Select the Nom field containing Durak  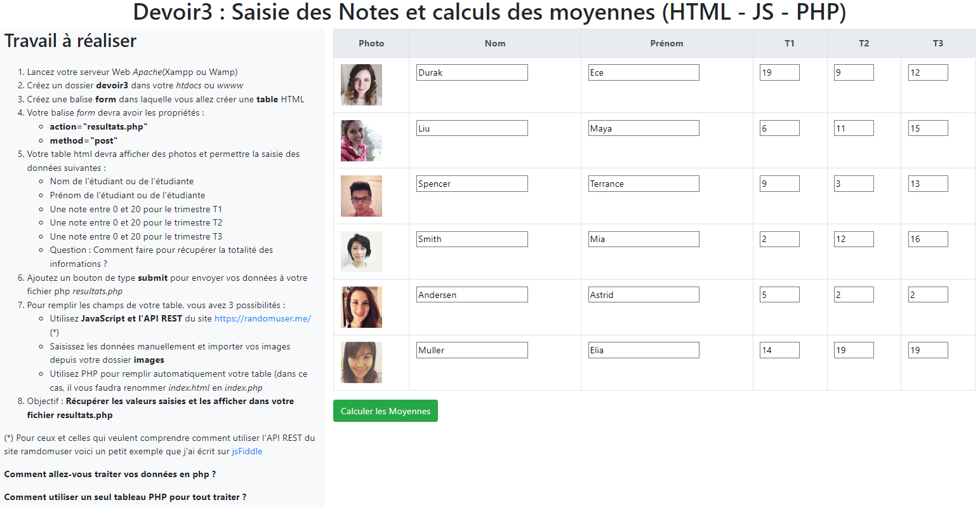472,72
